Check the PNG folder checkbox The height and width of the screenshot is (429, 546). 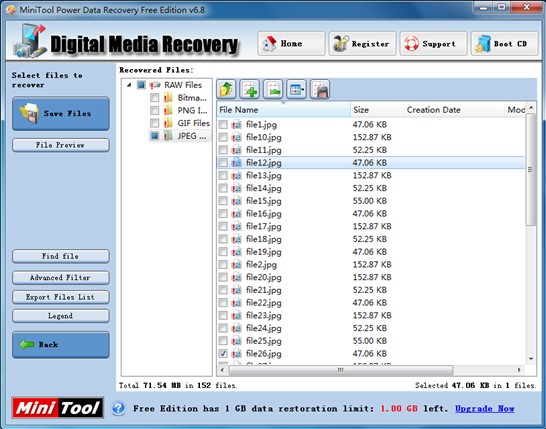(x=154, y=110)
